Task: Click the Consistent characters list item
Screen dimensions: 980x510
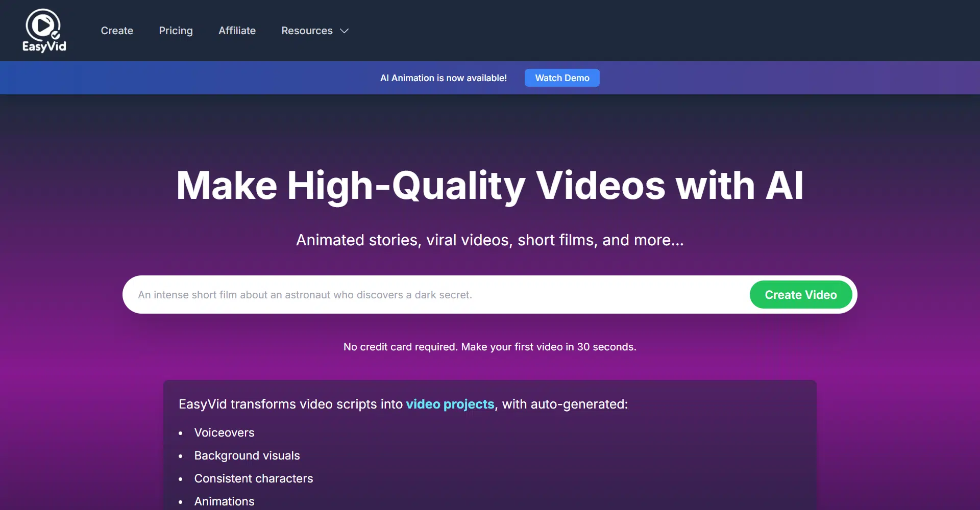Action: coord(253,478)
